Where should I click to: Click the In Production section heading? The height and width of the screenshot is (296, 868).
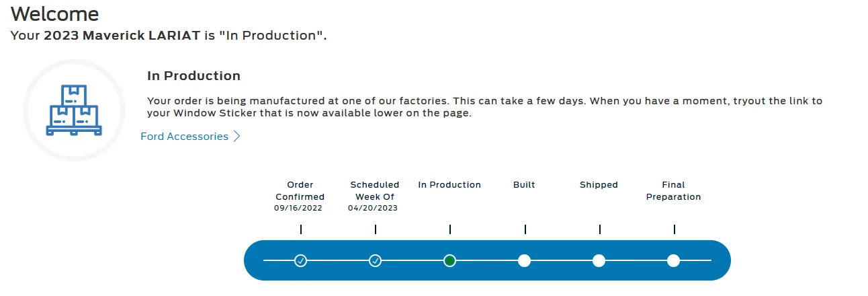[x=193, y=76]
